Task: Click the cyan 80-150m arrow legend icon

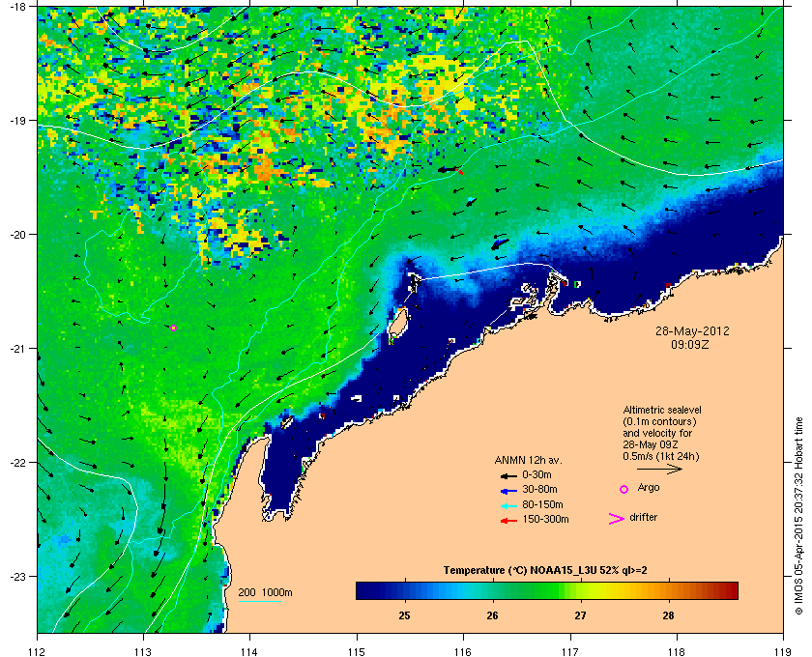Action: 508,505
